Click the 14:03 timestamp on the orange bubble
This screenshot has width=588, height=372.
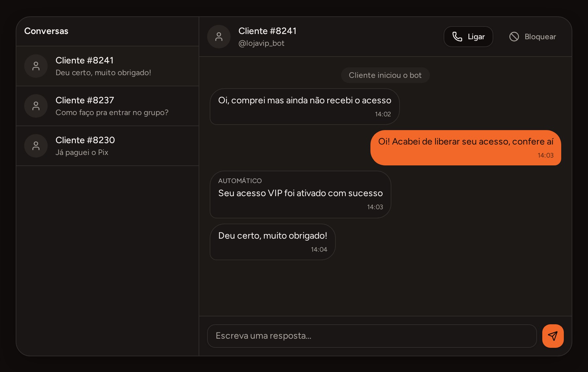[546, 155]
